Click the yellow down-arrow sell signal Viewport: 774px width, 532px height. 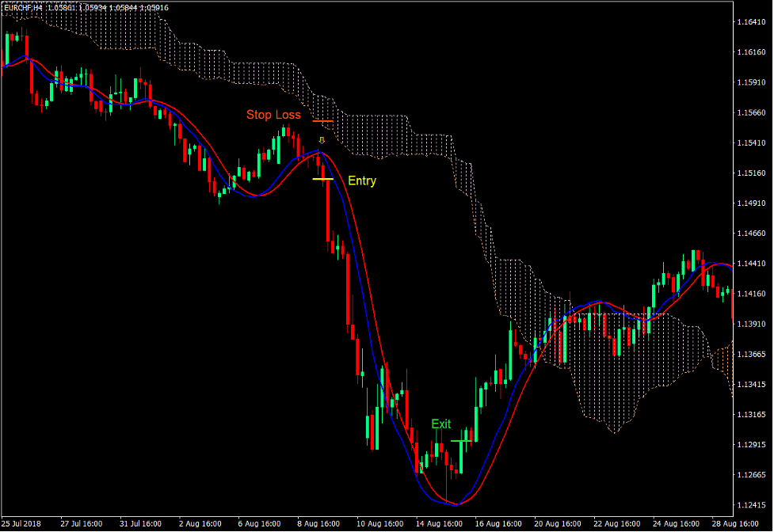click(x=321, y=139)
